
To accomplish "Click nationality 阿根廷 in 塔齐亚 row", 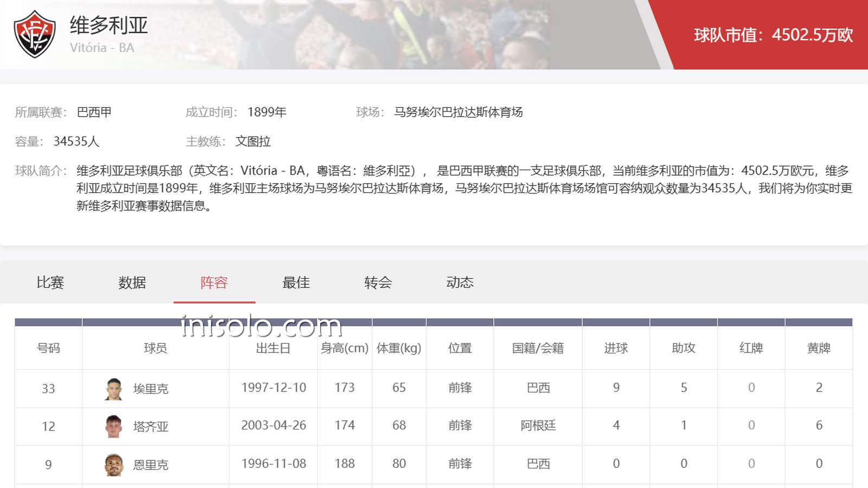I will (538, 426).
